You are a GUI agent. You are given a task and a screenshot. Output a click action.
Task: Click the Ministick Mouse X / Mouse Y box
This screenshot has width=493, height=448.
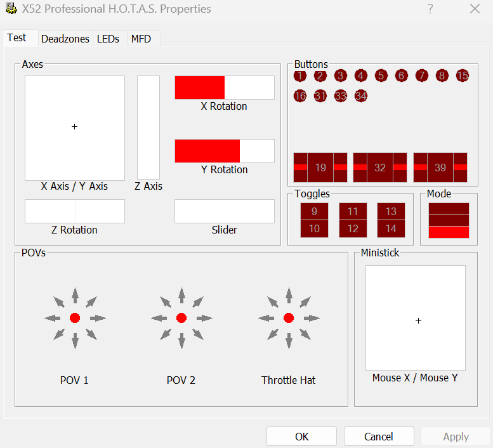pyautogui.click(x=416, y=318)
